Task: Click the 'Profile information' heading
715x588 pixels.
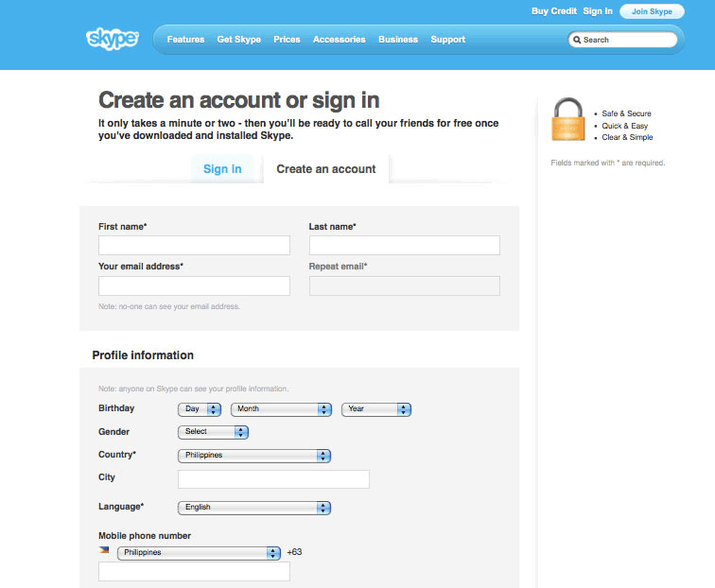Action: pyautogui.click(x=143, y=355)
